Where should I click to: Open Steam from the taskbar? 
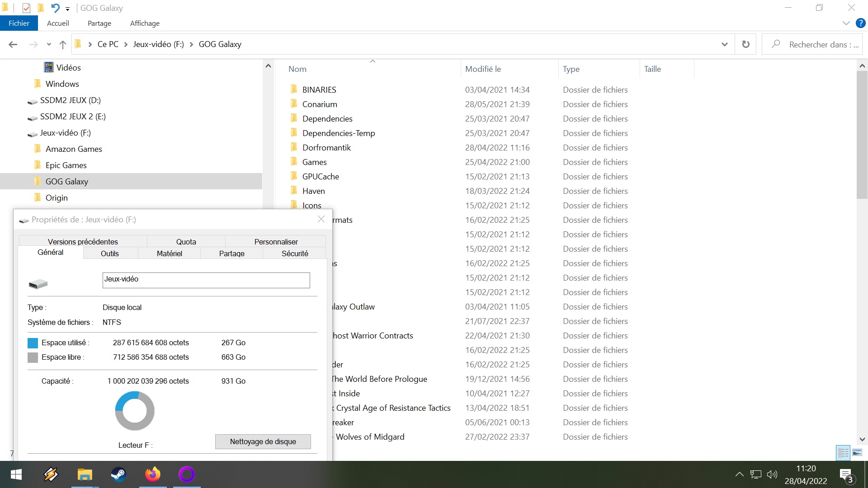[x=118, y=474]
